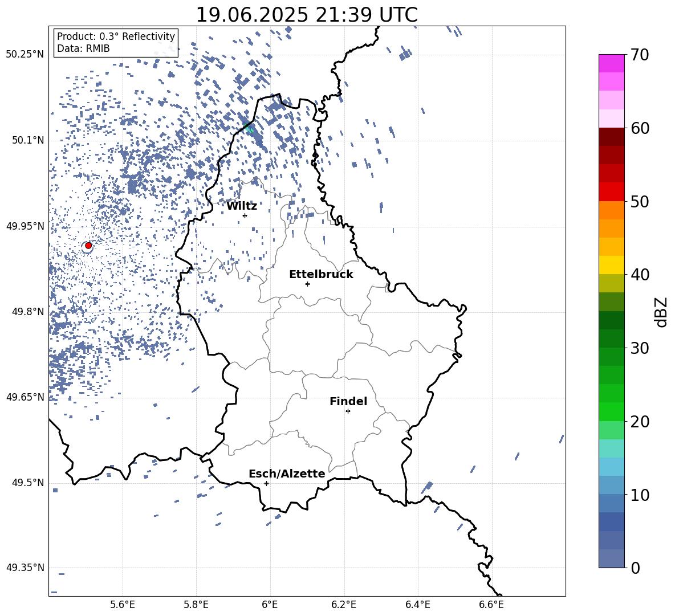The width and height of the screenshot is (675, 616).
Task: Click the Ettelbruck station cross marker
Action: click(x=307, y=284)
